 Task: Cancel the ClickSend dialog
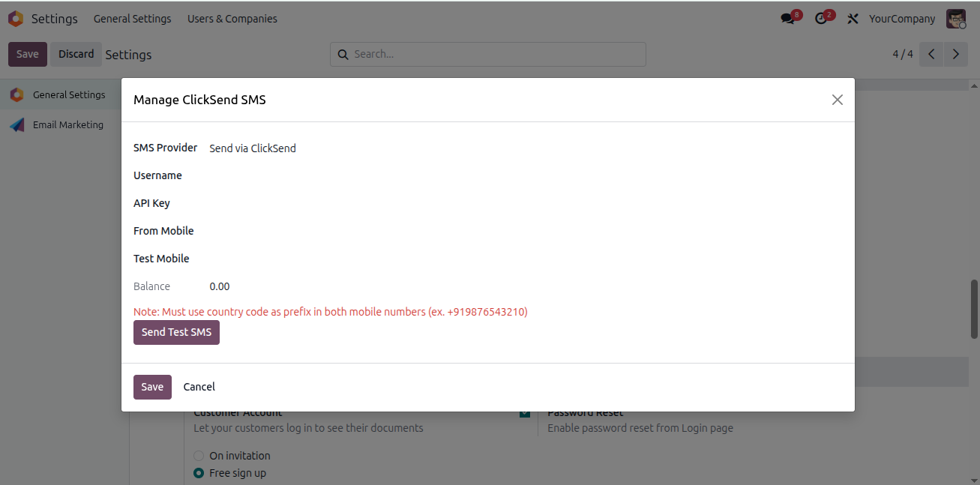click(x=199, y=387)
